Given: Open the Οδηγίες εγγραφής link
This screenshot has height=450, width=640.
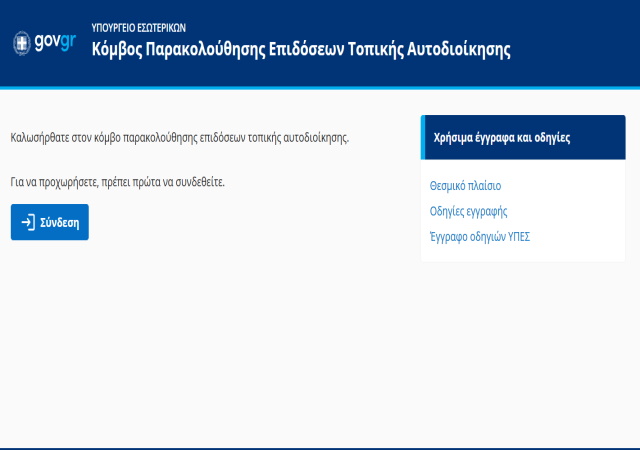Looking at the screenshot, I should pos(468,212).
